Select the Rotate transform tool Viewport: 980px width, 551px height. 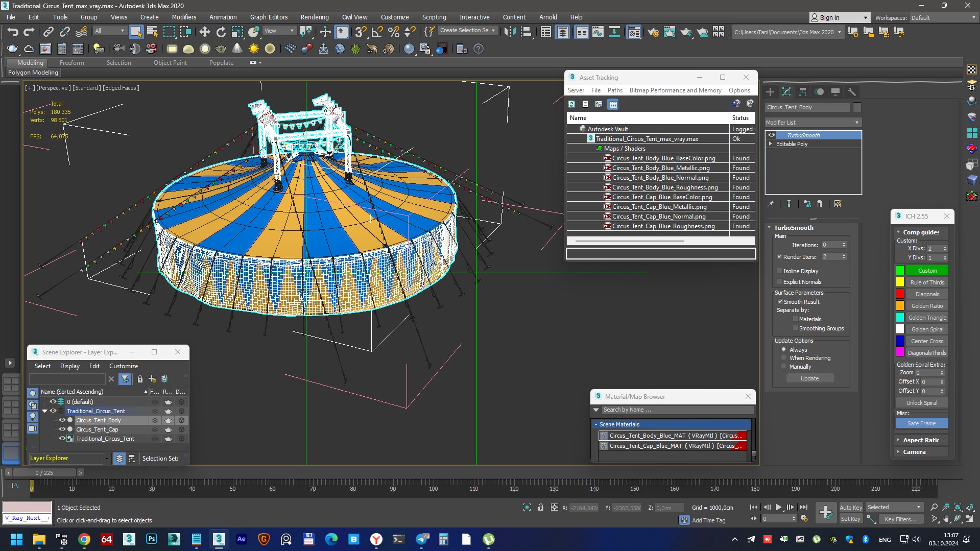pos(221,32)
